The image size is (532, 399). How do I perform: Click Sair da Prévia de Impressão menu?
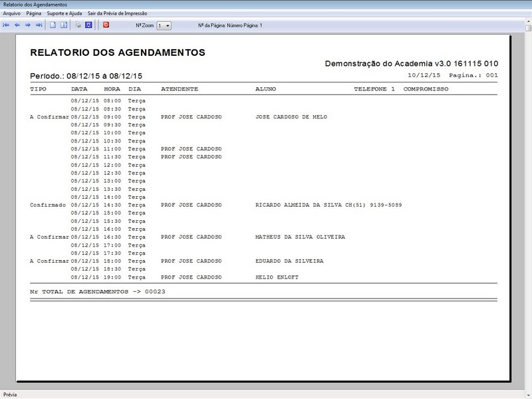tap(118, 13)
